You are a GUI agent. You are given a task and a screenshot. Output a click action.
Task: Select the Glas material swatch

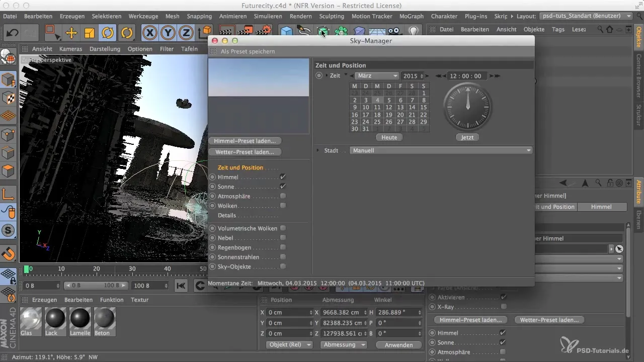point(31,321)
